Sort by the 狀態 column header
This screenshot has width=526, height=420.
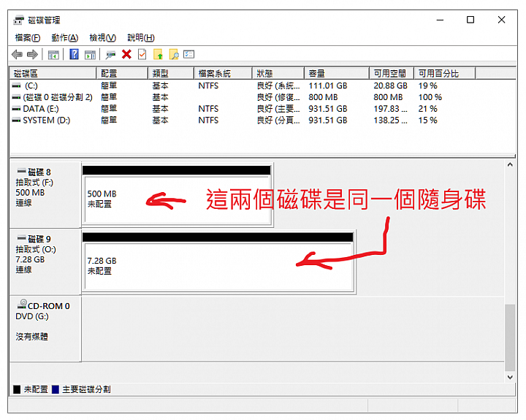pos(278,73)
